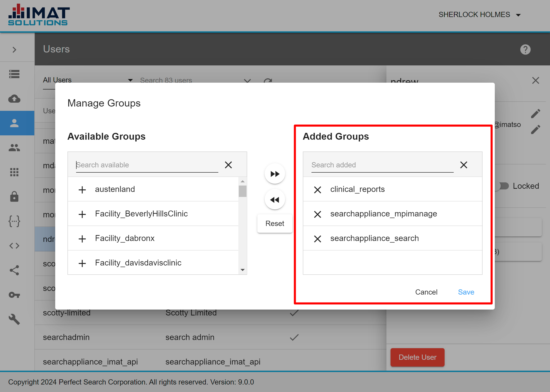Open the Groups people icon in sidebar
Viewport: 550px width, 392px height.
point(14,147)
